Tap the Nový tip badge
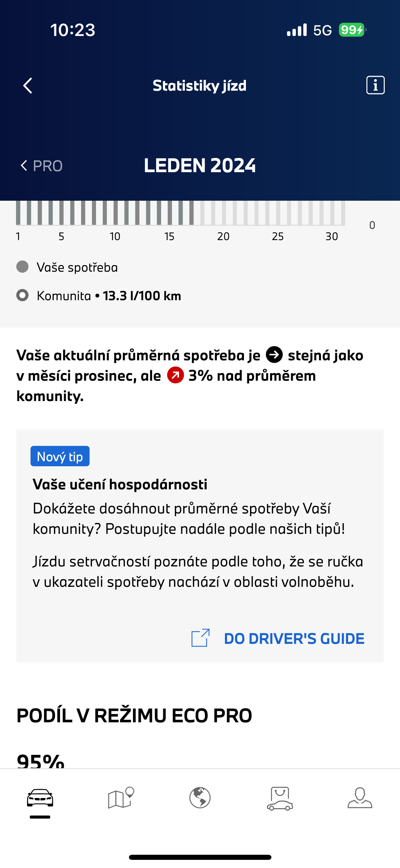This screenshot has width=400, height=868. pyautogui.click(x=60, y=456)
